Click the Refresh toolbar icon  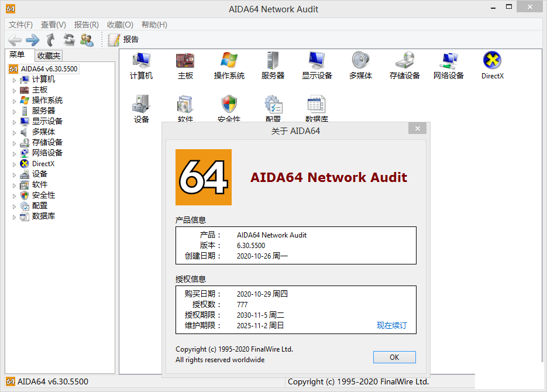click(x=69, y=40)
